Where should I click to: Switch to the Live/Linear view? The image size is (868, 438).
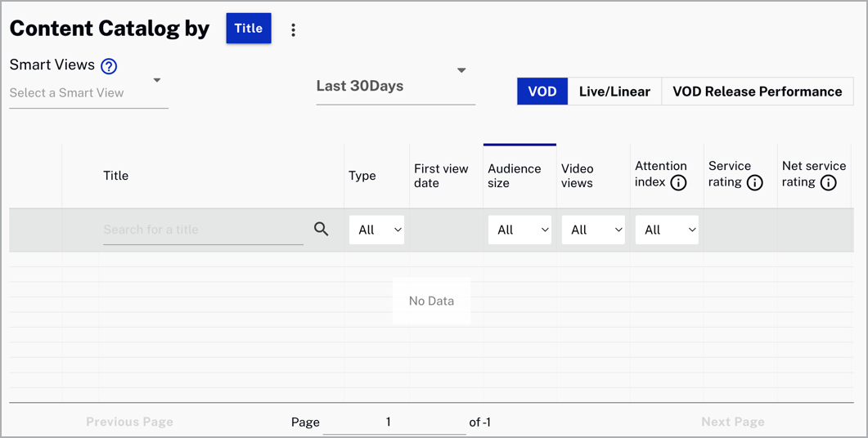(x=614, y=92)
